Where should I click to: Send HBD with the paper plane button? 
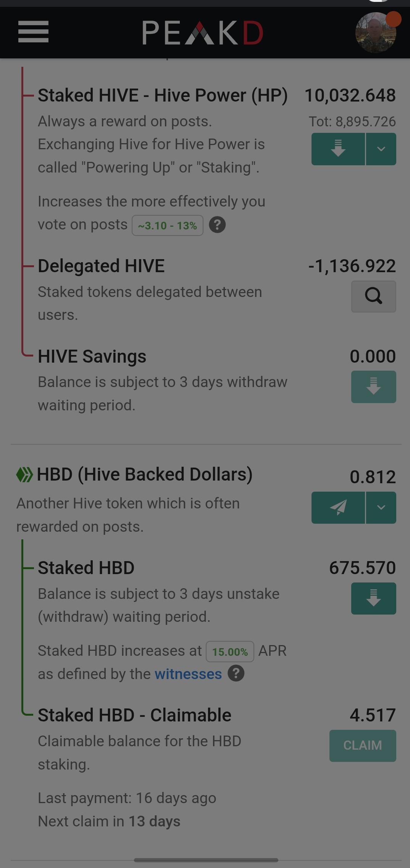[338, 507]
